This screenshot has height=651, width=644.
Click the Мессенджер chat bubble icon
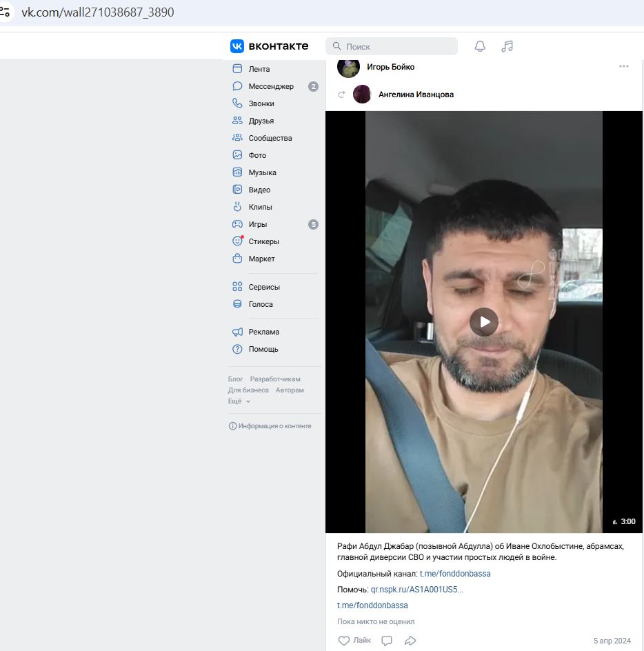point(237,86)
